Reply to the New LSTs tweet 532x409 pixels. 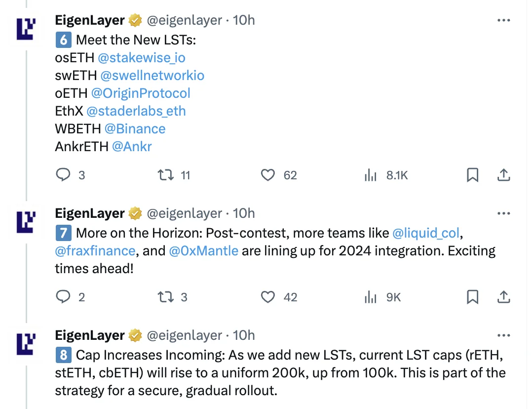point(63,175)
